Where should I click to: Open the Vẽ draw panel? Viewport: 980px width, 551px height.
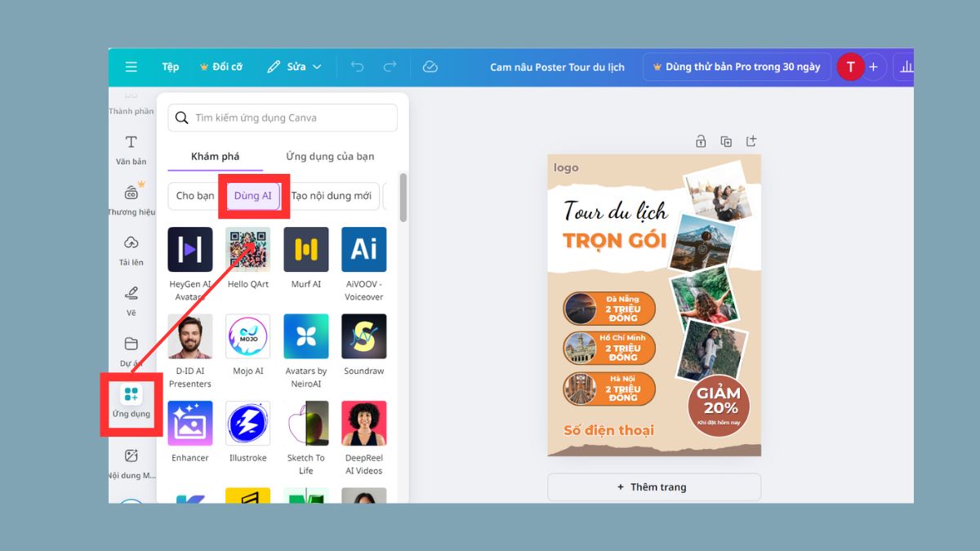(131, 300)
